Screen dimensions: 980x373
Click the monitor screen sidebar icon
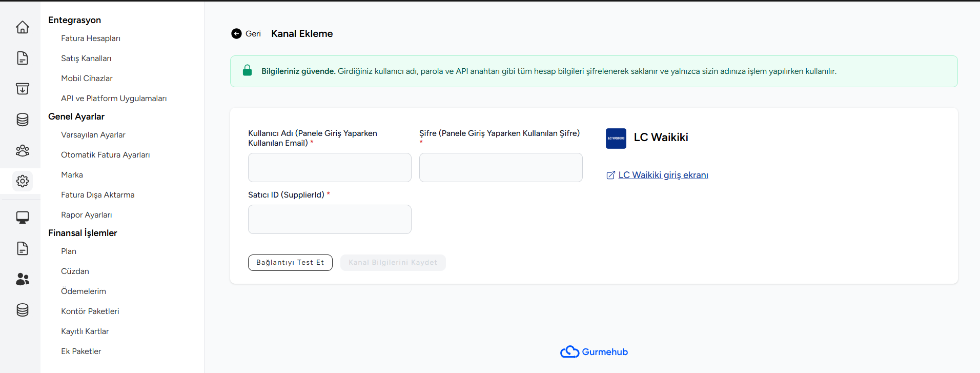pos(23,218)
